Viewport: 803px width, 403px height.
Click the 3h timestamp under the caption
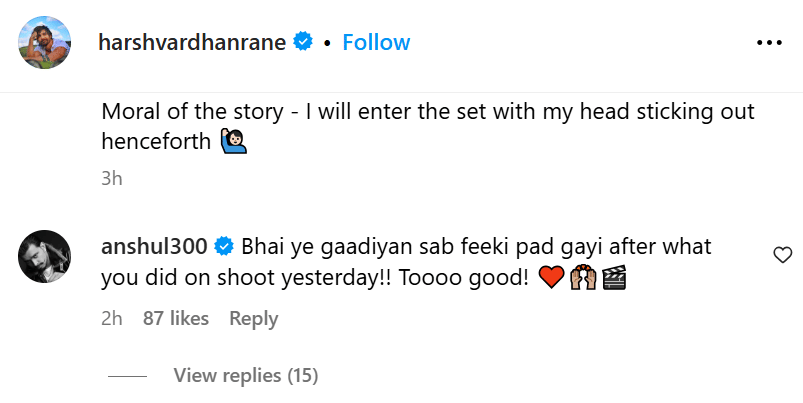[x=111, y=178]
